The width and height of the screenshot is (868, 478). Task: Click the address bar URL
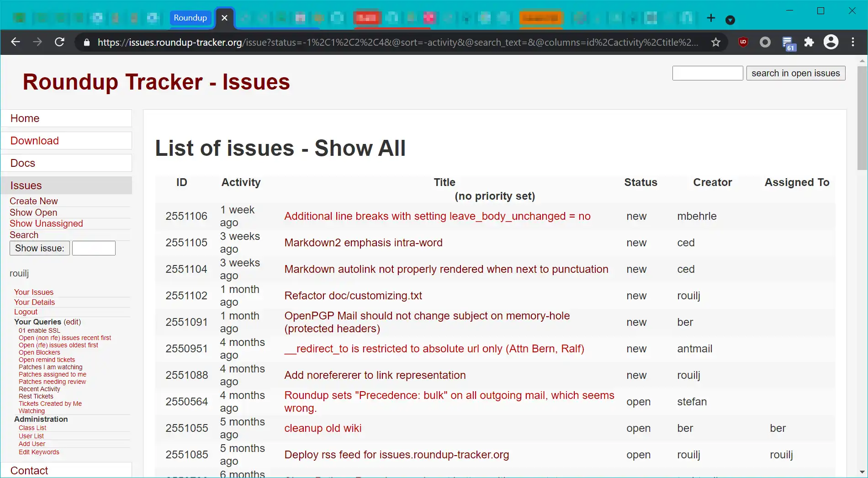[397, 42]
